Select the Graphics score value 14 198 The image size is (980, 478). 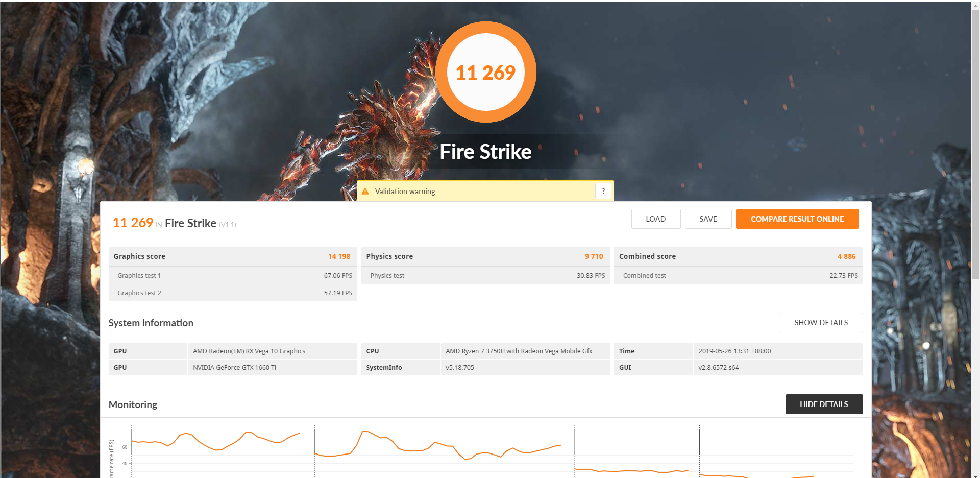[339, 256]
